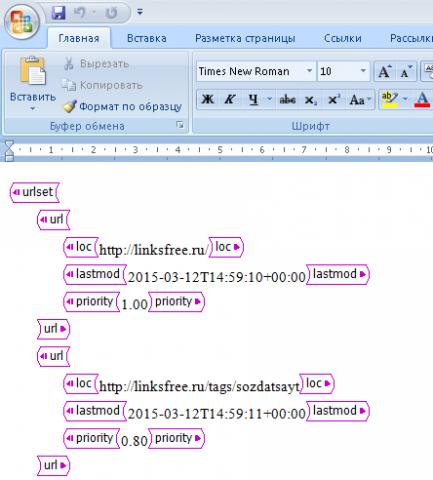
Task: Select priority closing tag after 0.80
Action: pos(176,438)
